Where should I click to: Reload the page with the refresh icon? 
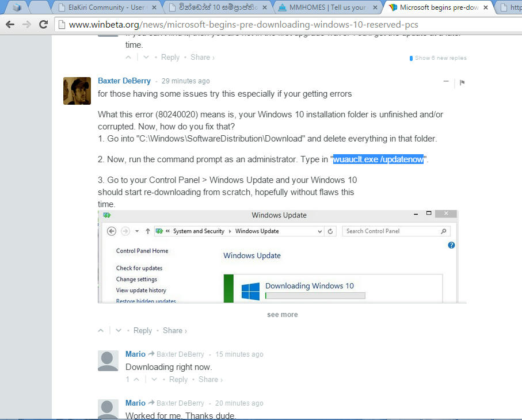click(x=43, y=24)
